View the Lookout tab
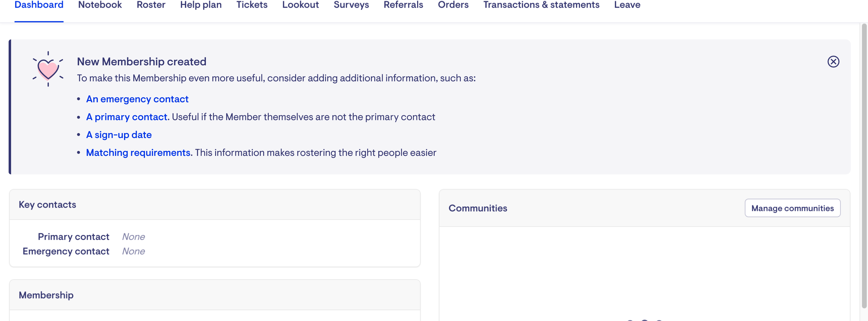 click(x=300, y=5)
